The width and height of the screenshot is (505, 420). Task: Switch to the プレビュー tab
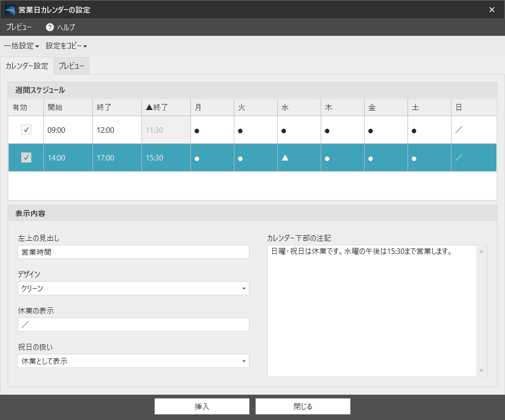point(71,66)
